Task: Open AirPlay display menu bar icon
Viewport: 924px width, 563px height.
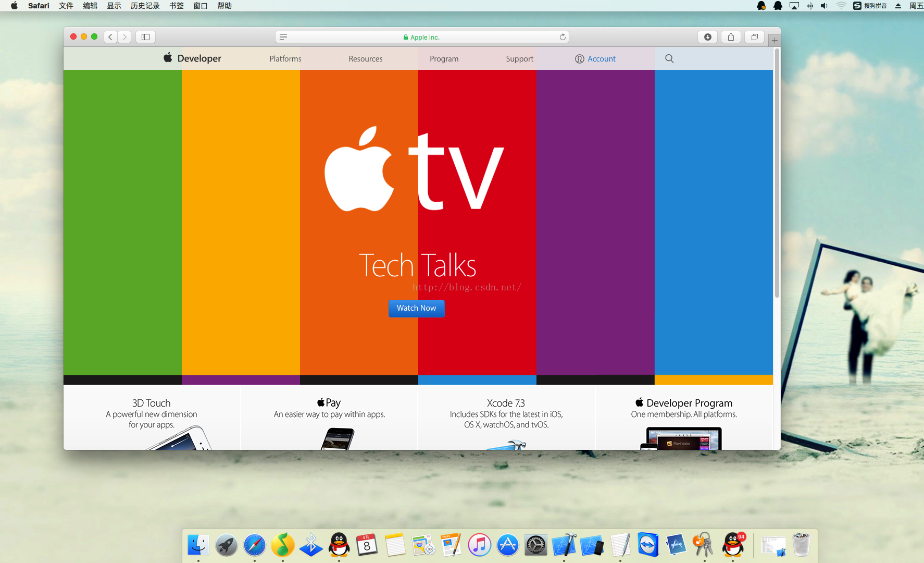Action: click(794, 6)
